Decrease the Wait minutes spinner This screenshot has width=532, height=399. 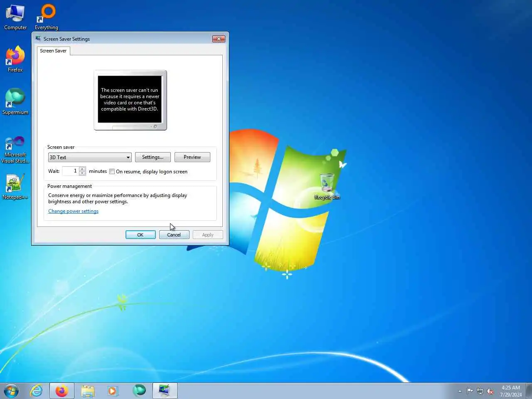(82, 173)
